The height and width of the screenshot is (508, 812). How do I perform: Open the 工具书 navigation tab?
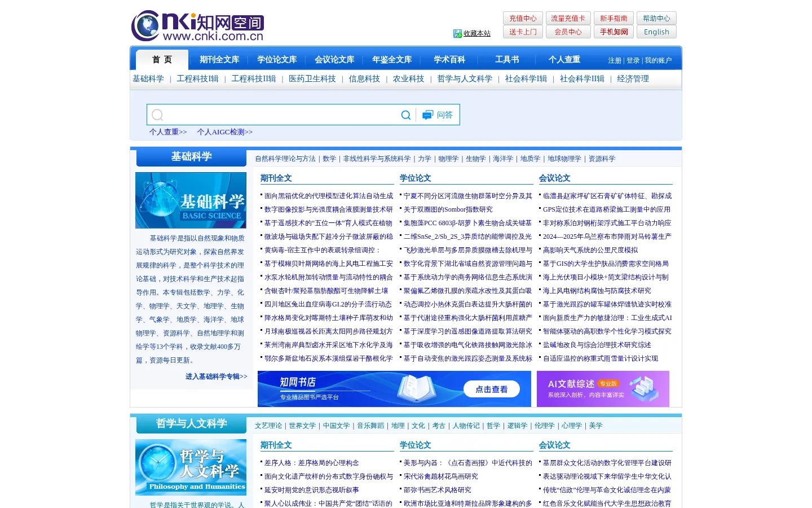[507, 60]
